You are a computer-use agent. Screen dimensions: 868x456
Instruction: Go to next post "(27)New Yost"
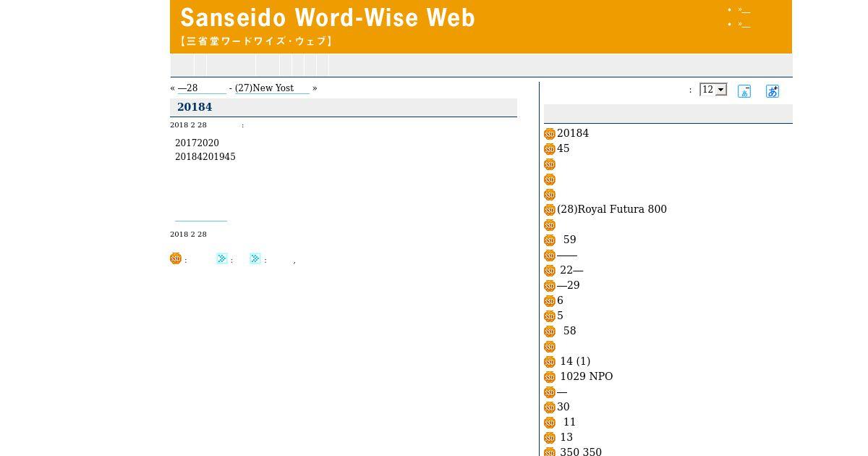pyautogui.click(x=272, y=88)
